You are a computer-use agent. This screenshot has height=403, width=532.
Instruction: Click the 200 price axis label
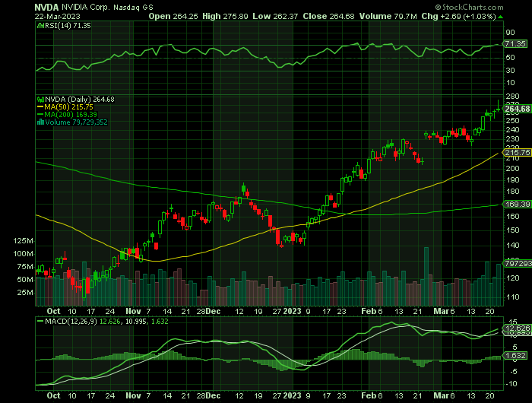[512, 169]
